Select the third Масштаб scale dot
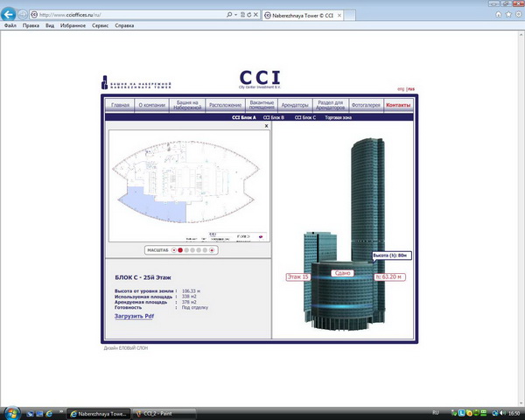 coord(186,250)
